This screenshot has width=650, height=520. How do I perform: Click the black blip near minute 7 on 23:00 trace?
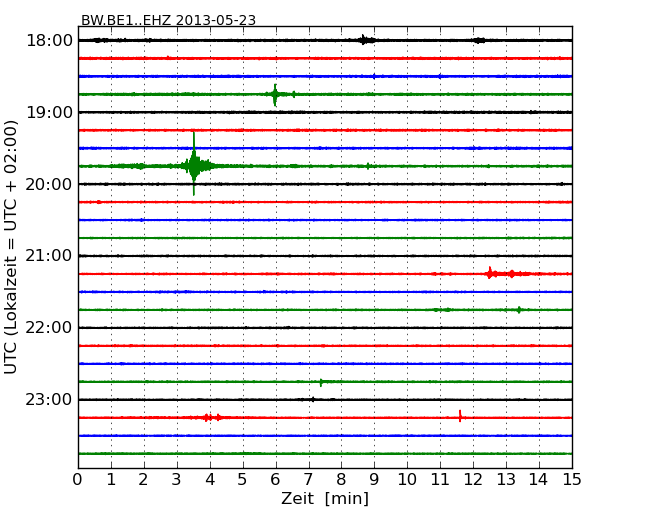coord(313,399)
